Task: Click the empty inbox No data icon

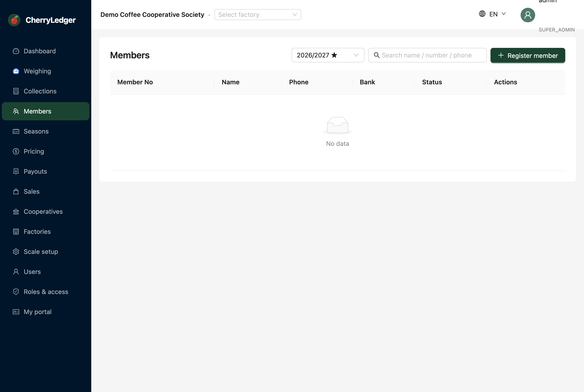Action: pyautogui.click(x=338, y=125)
